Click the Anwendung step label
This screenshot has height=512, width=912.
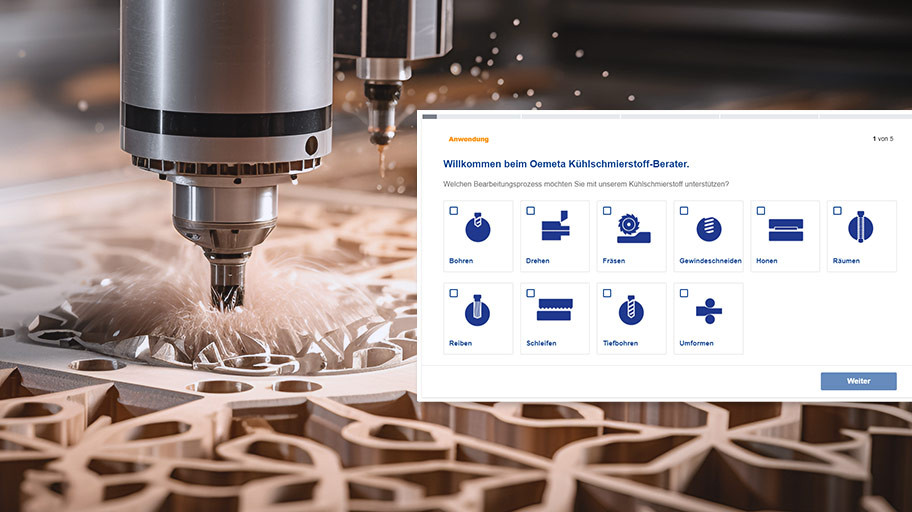pos(468,139)
